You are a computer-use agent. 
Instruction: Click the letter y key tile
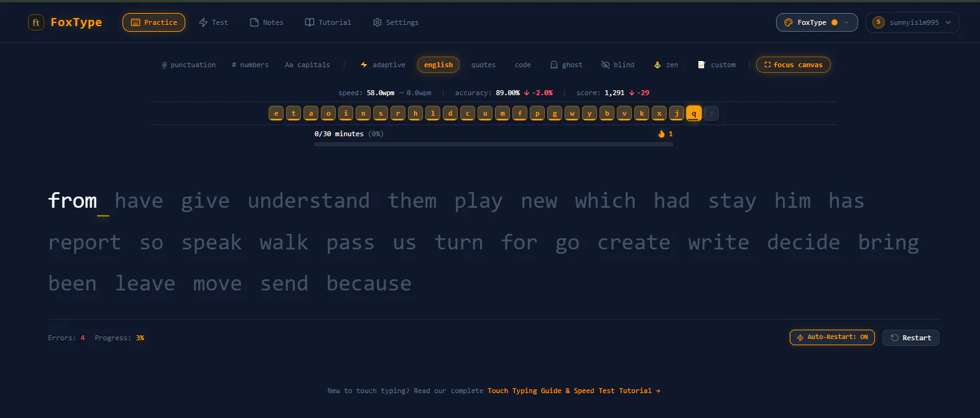[x=589, y=113]
